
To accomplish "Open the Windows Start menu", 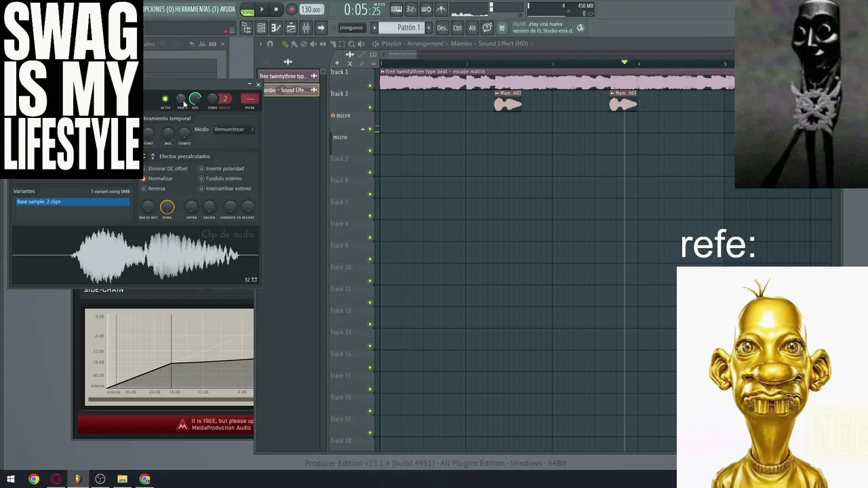I will (x=11, y=479).
